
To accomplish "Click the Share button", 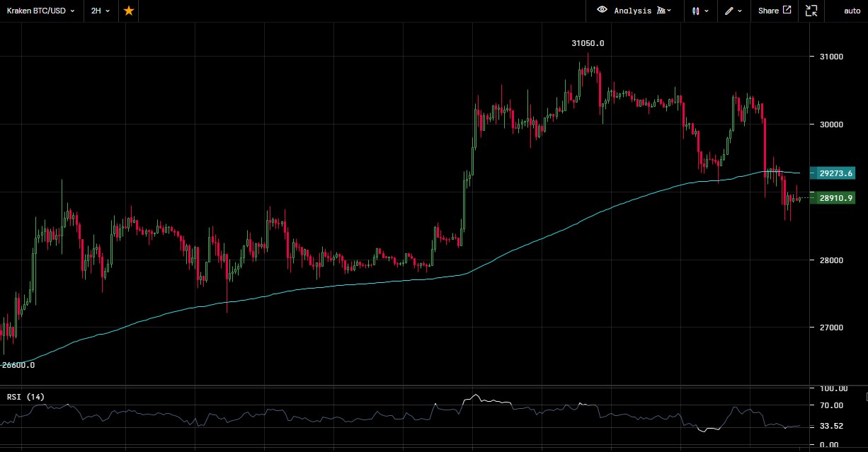I will 775,11.
